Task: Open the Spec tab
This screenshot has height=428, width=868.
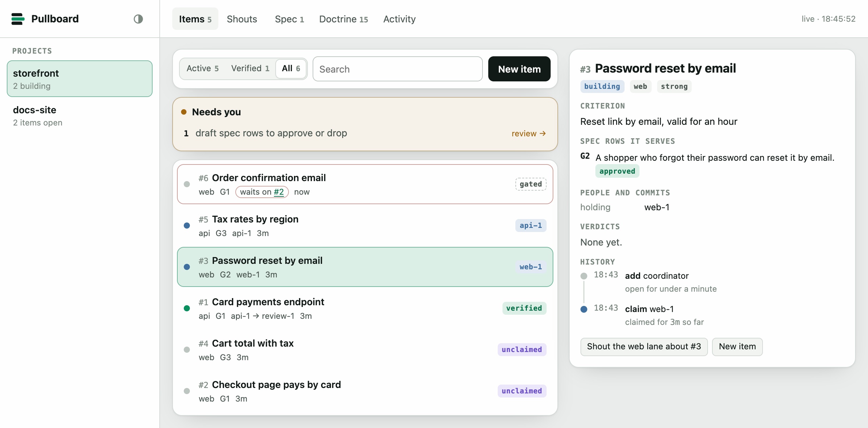Action: 289,19
